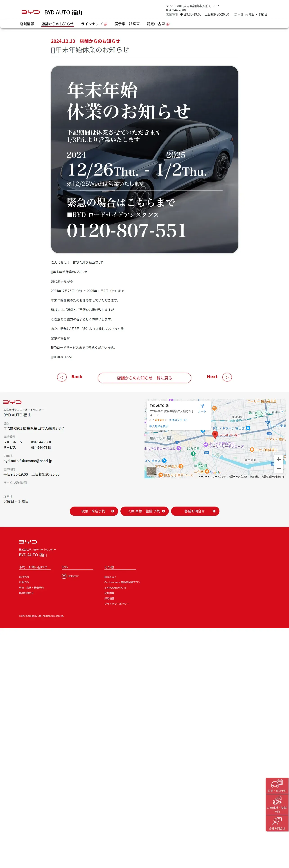The image size is (289, 868).
Task: Click 拡大地図を表示 in the map
Action: click(159, 426)
